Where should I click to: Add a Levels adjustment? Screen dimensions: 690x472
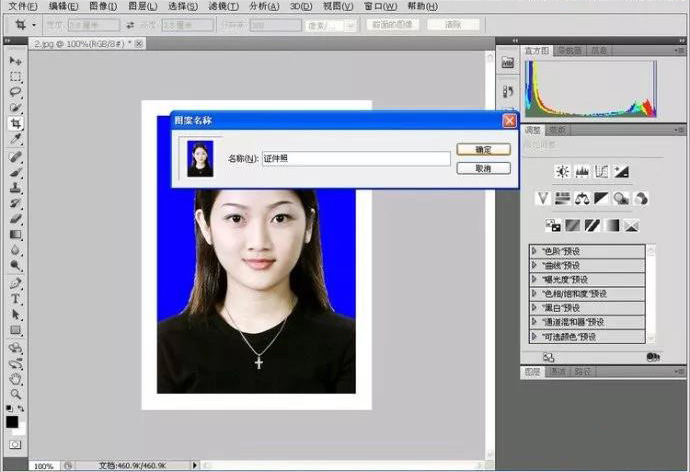(582, 171)
